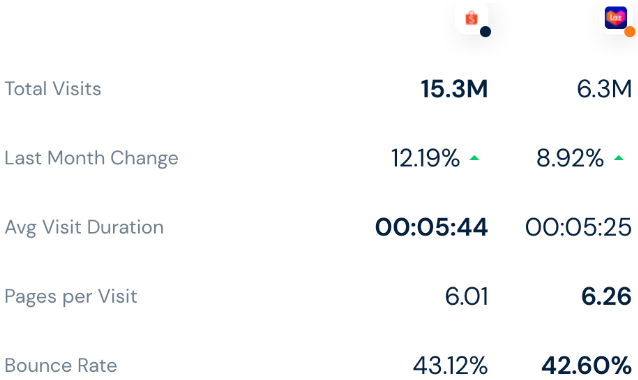Screen dimensions: 638x380
Task: Click the 6.26 pages per visit value
Action: 607,296
